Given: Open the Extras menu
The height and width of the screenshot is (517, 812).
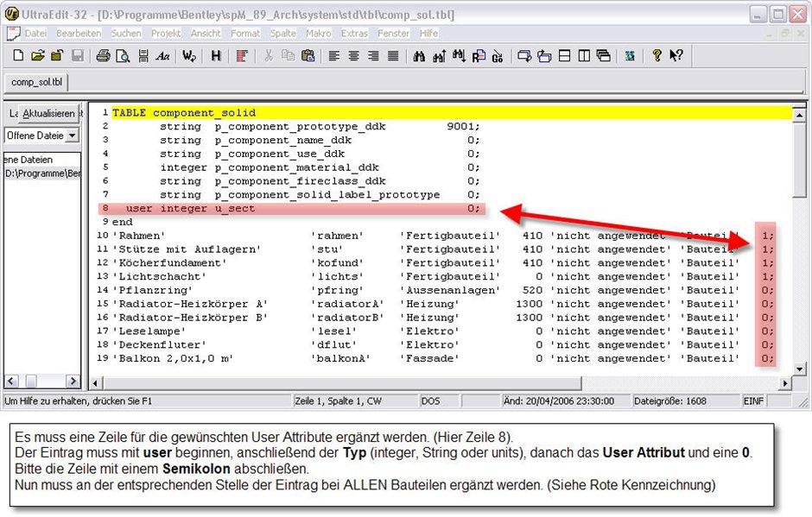Looking at the screenshot, I should click(x=354, y=33).
